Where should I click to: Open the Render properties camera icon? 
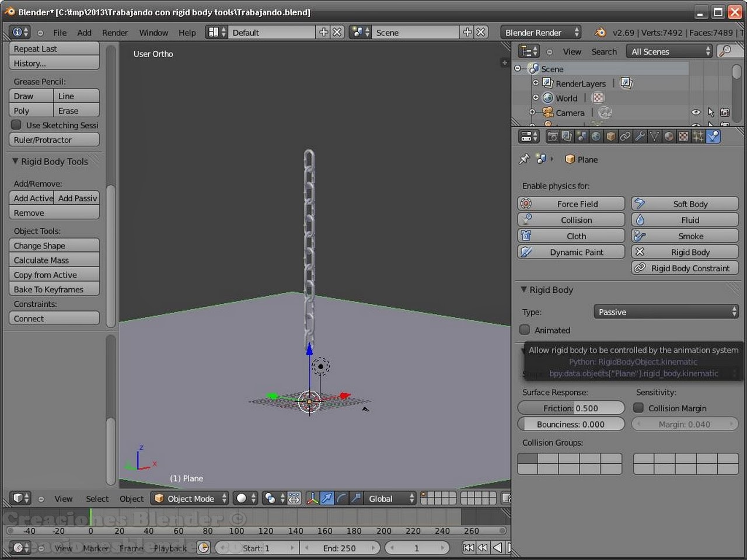click(553, 136)
